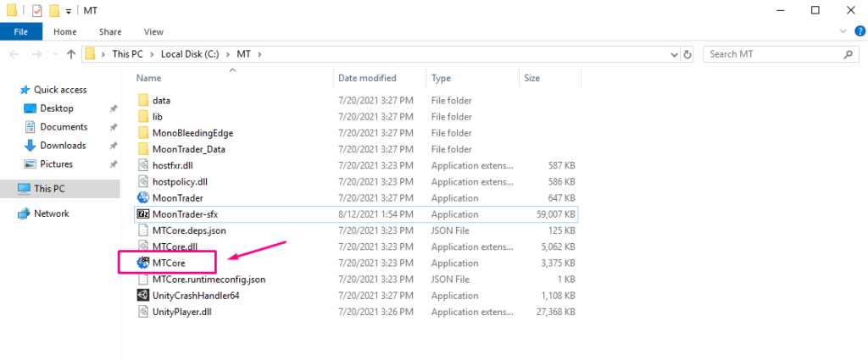Click the 59,007 KB size value
The image size is (868, 360).
[x=555, y=214]
